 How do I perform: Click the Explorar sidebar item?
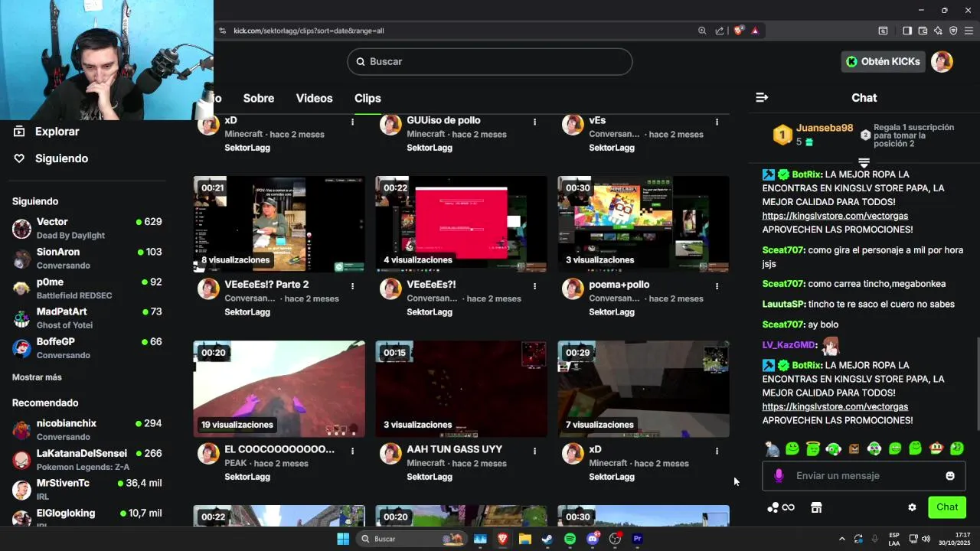57,132
